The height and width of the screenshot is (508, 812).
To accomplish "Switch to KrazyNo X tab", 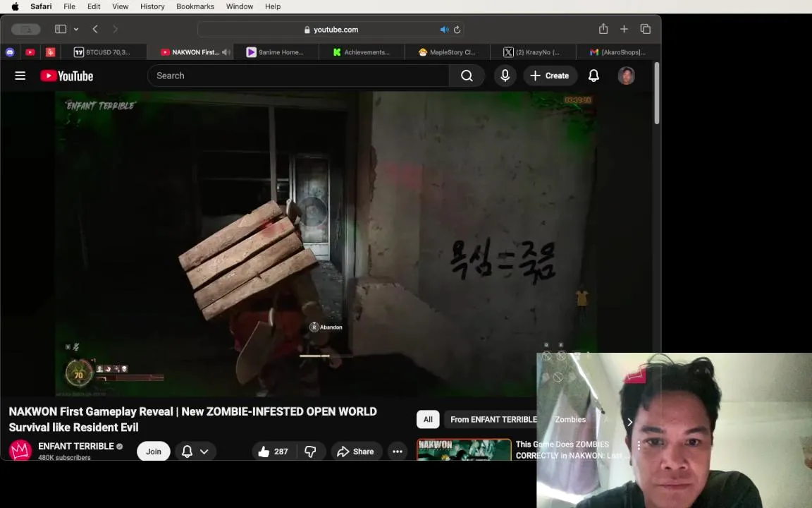I will click(532, 52).
